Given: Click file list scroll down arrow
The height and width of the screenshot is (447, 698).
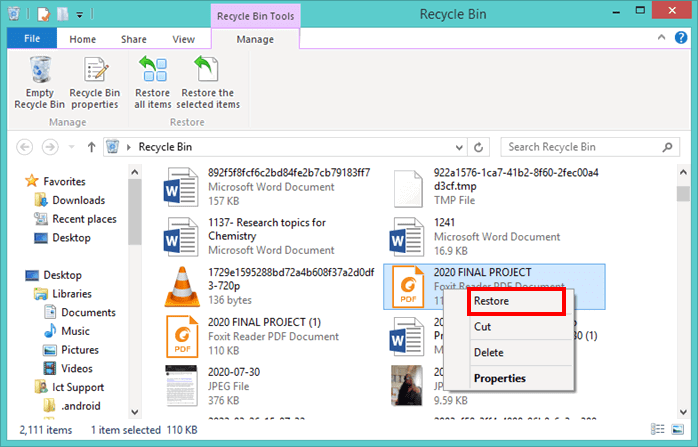Looking at the screenshot, I should (683, 412).
